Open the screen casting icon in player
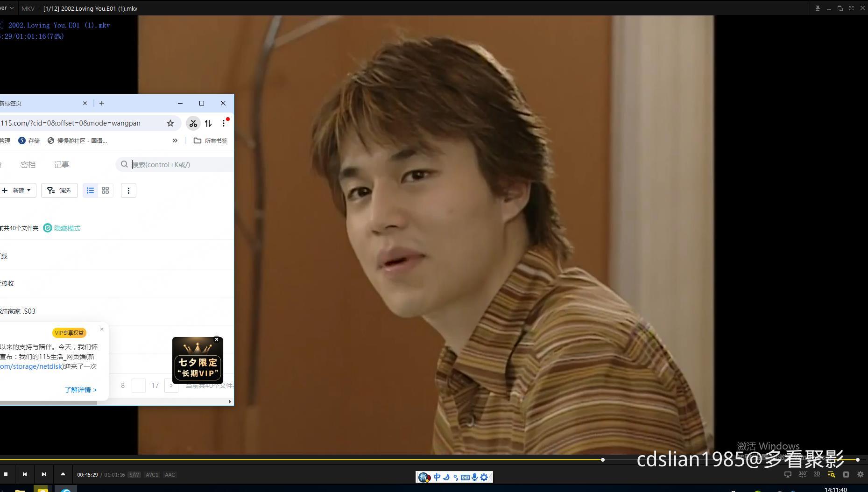868x492 pixels. pyautogui.click(x=788, y=475)
